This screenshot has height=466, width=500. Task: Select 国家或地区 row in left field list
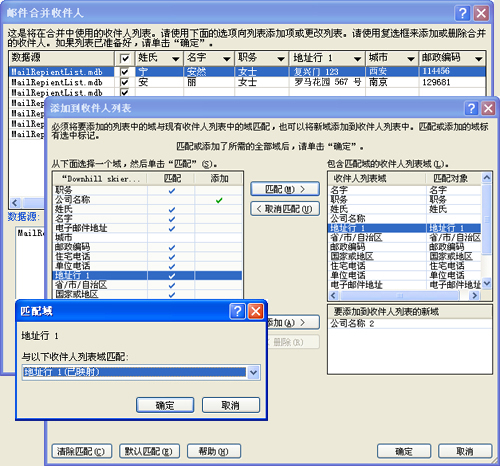[148, 294]
